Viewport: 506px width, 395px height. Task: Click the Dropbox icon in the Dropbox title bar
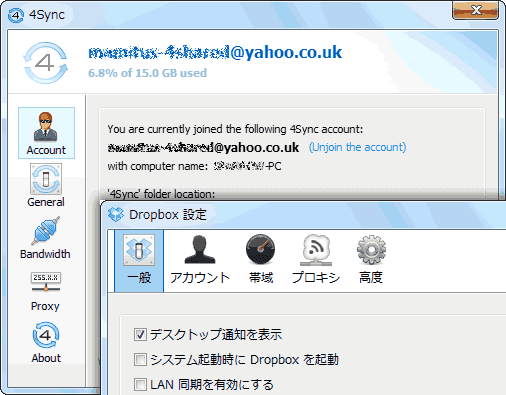coord(116,214)
